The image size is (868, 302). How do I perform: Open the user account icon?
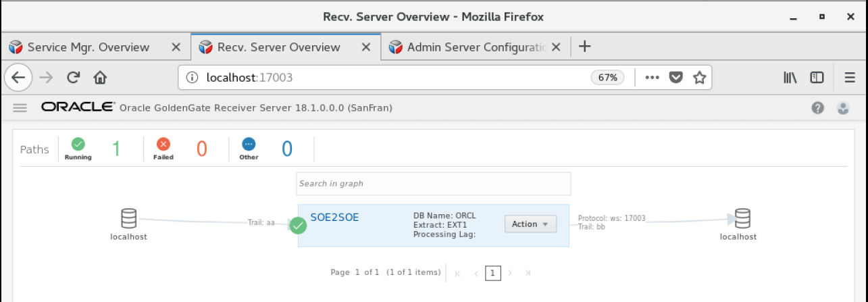843,107
